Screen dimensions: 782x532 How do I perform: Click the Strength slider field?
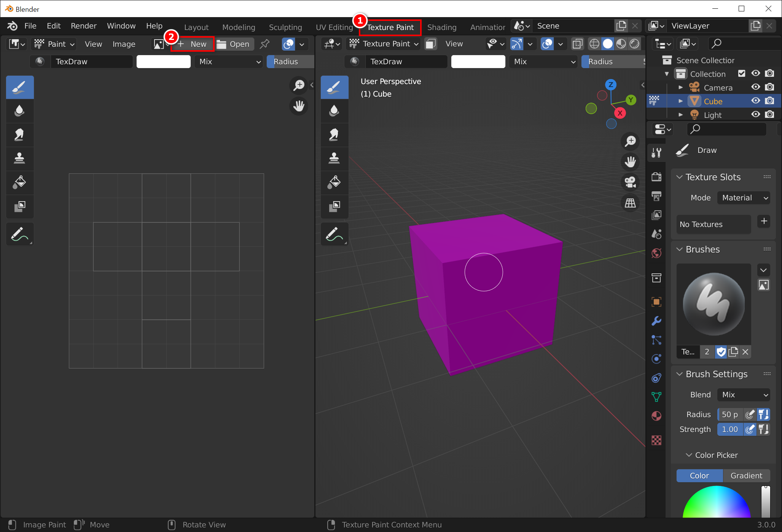tap(730, 429)
